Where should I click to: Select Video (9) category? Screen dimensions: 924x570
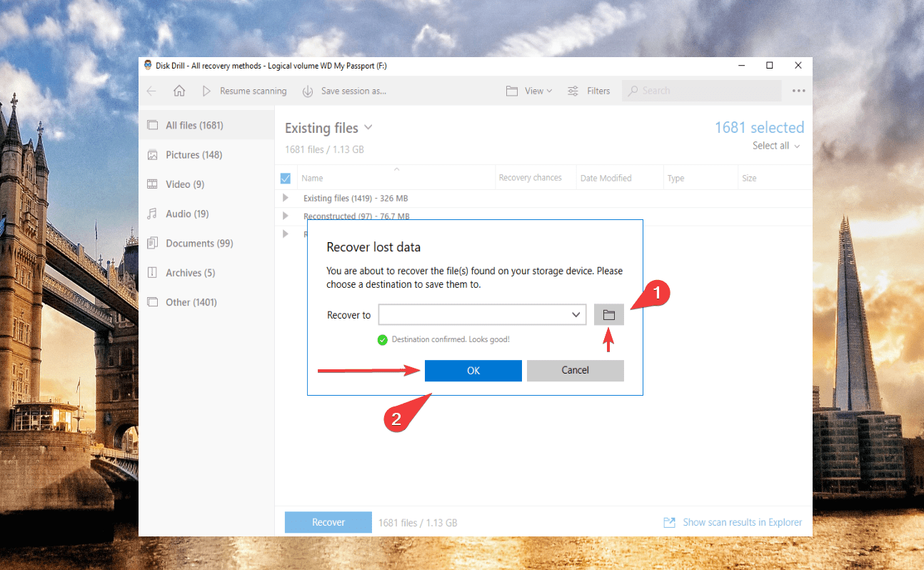(x=206, y=184)
